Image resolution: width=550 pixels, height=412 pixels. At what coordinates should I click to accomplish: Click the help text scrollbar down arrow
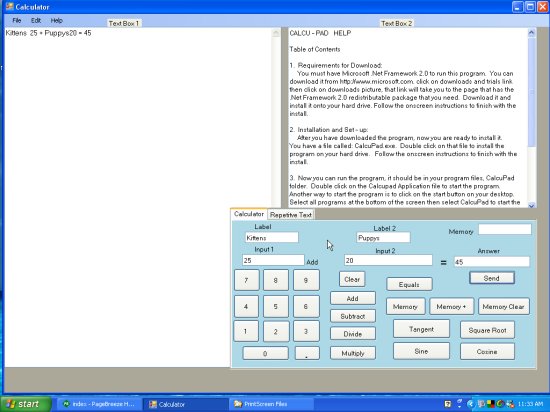531,205
